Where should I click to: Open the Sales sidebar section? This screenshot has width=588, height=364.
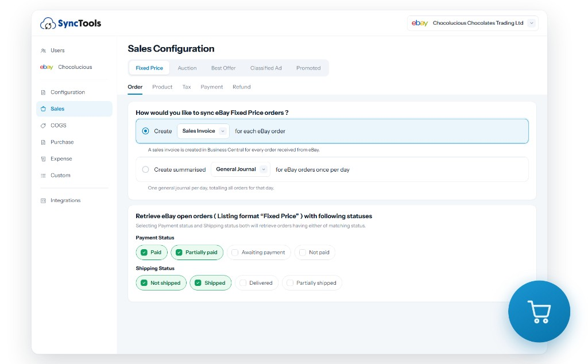coord(74,109)
